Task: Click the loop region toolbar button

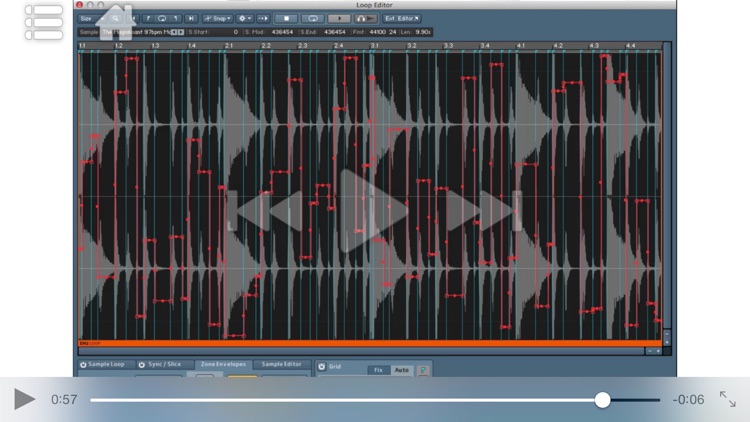Action: pos(162,19)
